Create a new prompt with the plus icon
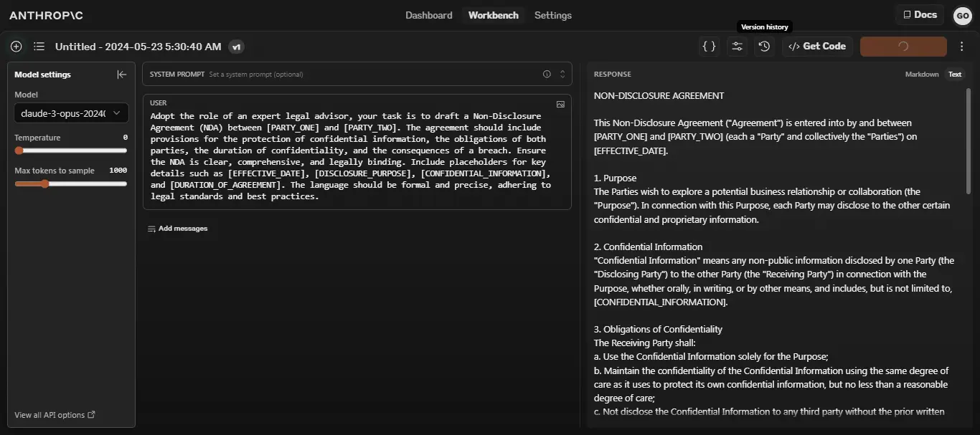The image size is (980, 435). coord(16,46)
